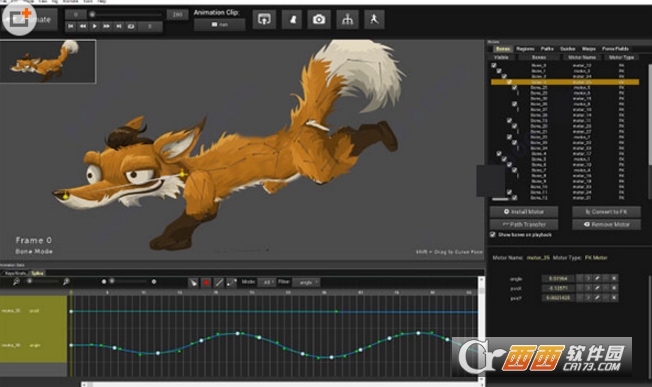
Task: Select the straight line tool in spline toolbar
Action: coord(219,283)
